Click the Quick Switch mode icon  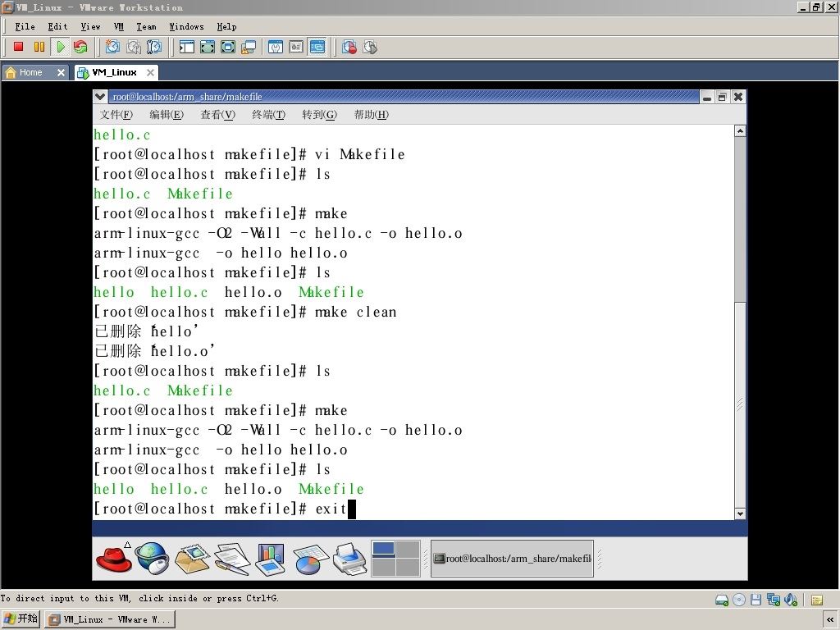click(228, 47)
